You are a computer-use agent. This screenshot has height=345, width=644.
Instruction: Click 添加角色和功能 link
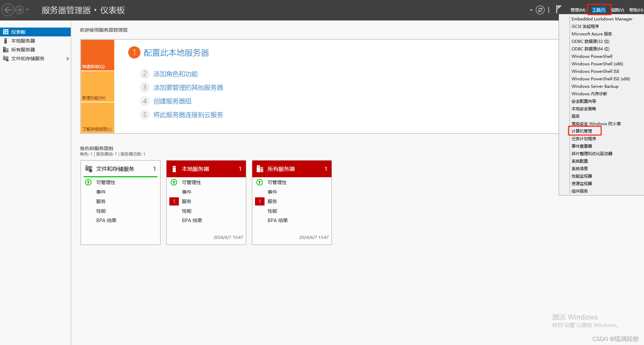tap(175, 74)
